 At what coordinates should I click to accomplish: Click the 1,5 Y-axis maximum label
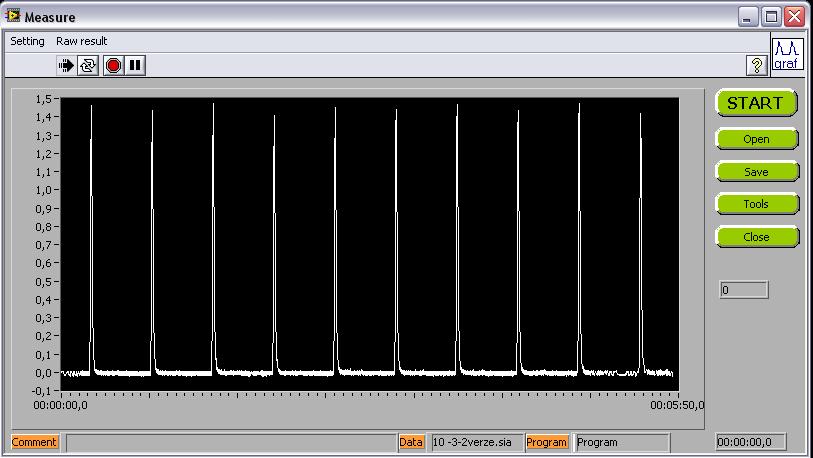[44, 99]
